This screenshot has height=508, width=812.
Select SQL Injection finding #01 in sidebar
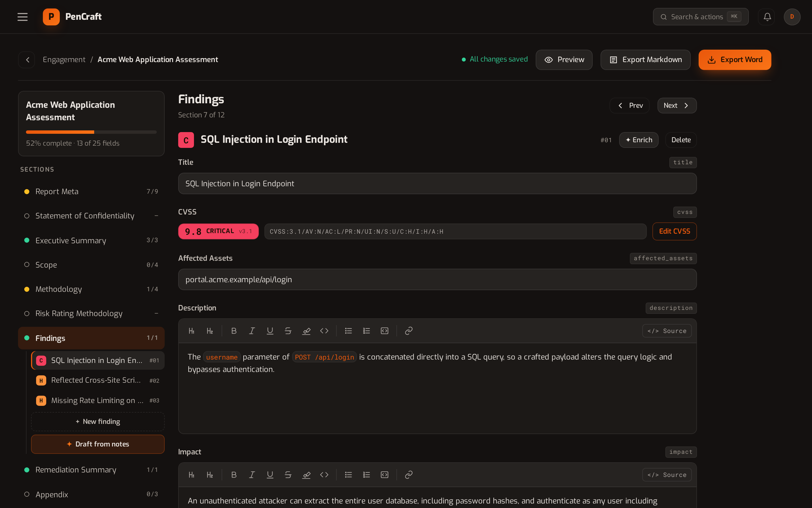[98, 360]
